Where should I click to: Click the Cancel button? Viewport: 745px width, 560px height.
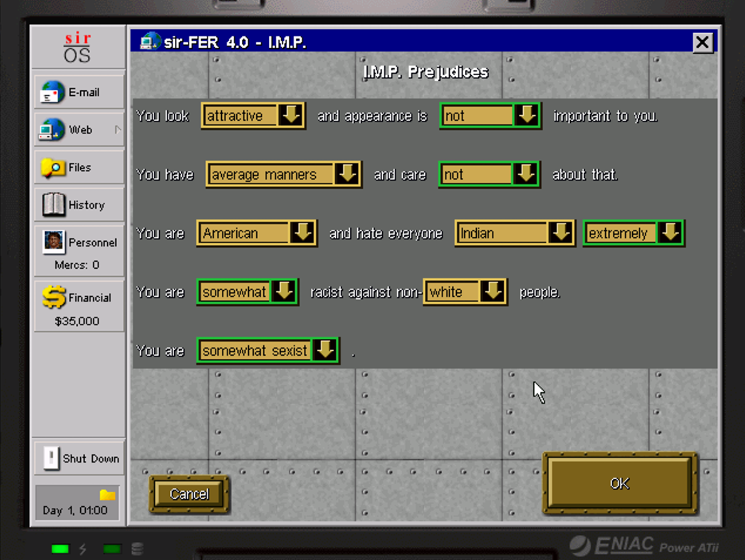point(189,494)
